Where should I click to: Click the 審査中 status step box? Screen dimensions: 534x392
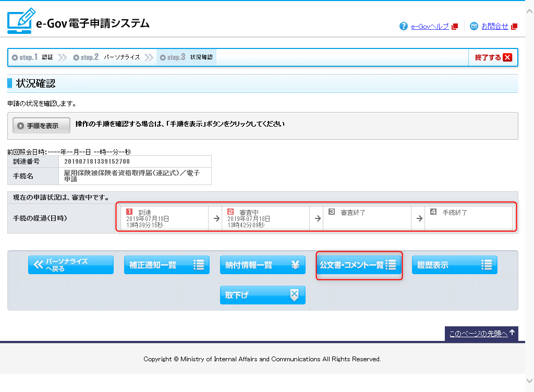click(265, 218)
